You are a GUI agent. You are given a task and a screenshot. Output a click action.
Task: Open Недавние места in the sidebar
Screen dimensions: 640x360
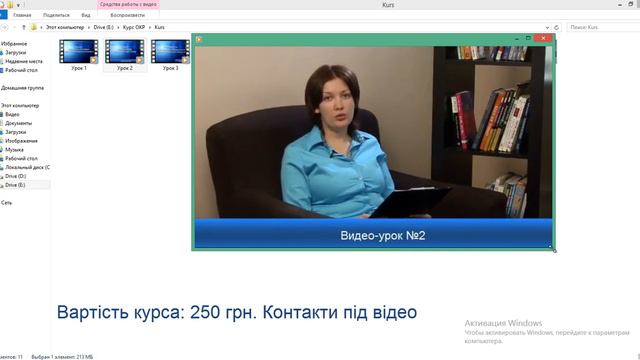(x=24, y=61)
